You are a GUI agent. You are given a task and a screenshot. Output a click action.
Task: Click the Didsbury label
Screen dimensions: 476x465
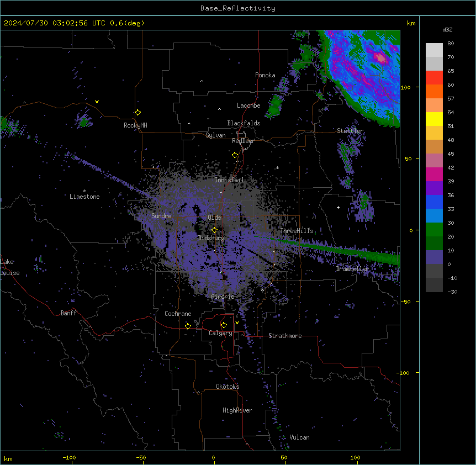[x=211, y=238]
